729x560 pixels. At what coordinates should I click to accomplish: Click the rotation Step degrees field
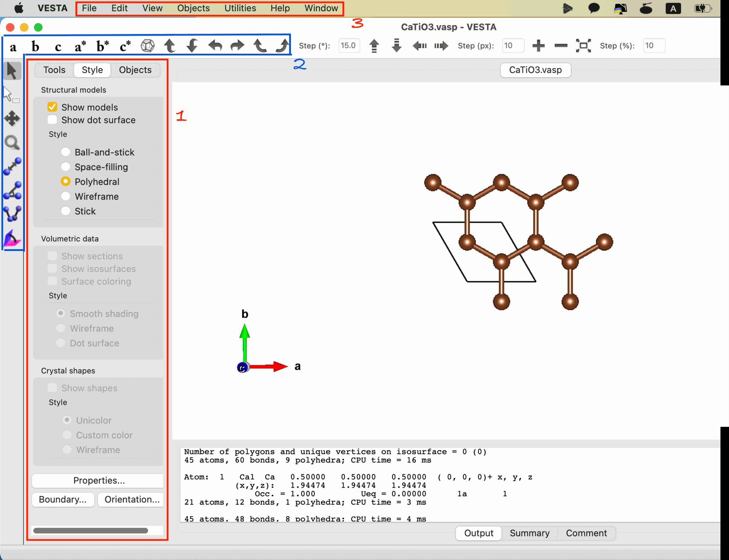click(x=349, y=46)
